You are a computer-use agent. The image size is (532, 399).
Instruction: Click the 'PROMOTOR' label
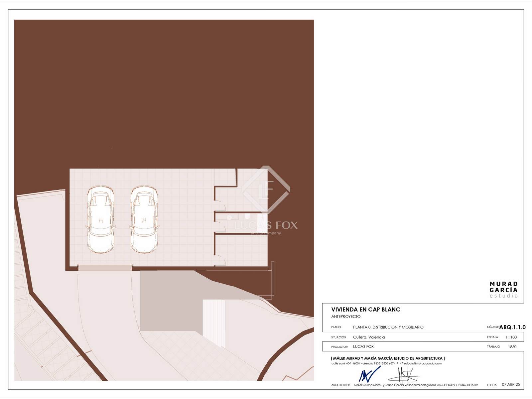(x=339, y=347)
